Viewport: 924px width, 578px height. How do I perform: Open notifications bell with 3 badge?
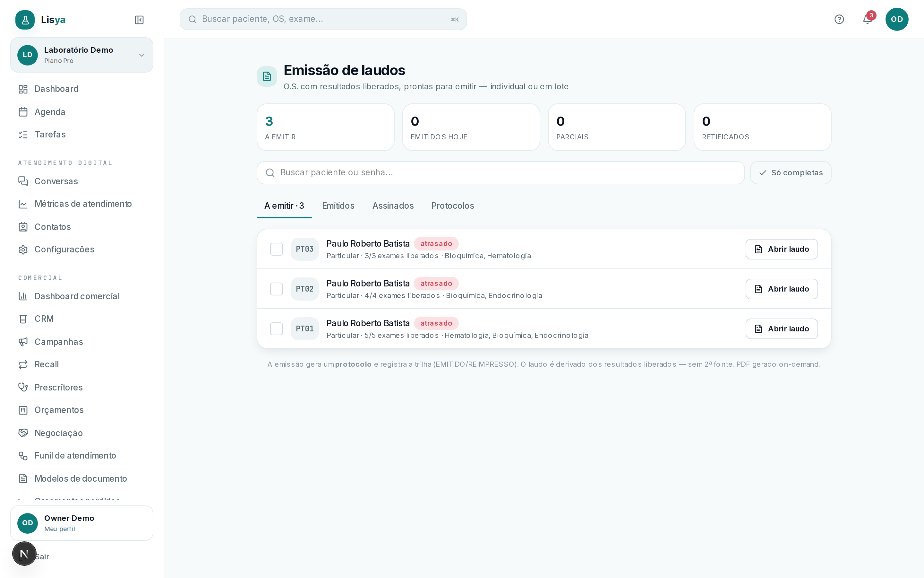click(x=868, y=19)
